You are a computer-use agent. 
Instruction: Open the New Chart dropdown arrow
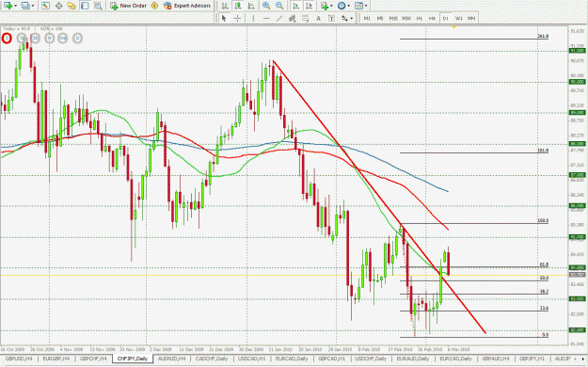(15, 6)
